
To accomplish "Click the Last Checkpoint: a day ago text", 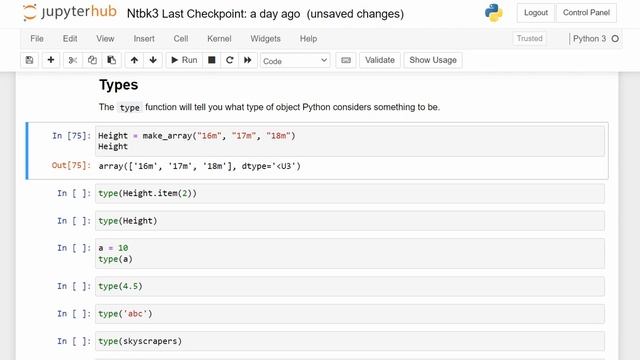I will [x=231, y=14].
